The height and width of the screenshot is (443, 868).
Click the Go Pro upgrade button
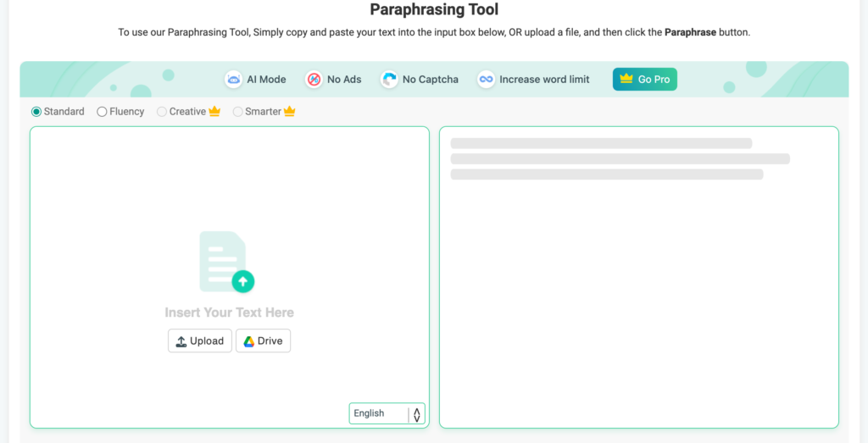click(x=644, y=80)
